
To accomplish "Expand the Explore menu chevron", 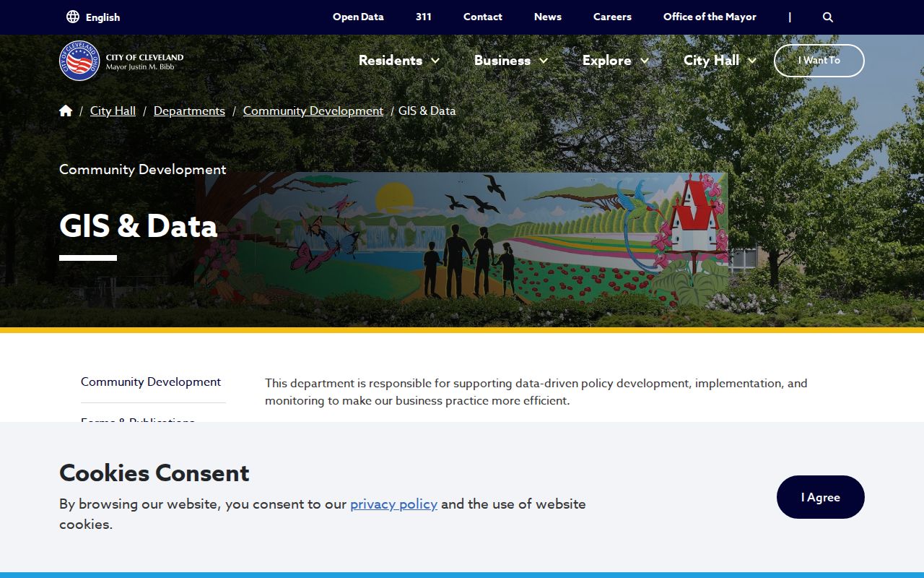I will 645,61.
